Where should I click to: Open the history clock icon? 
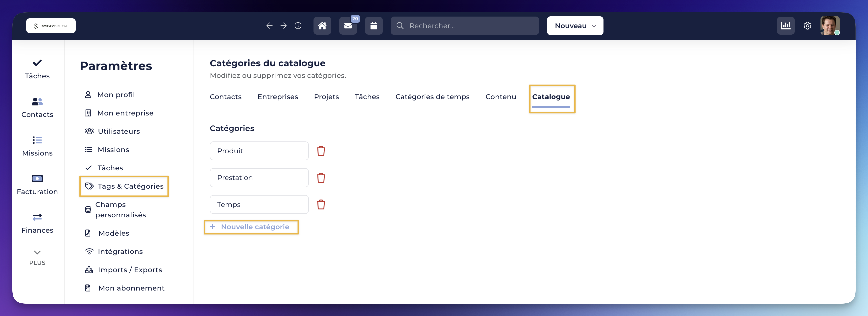[x=298, y=26]
